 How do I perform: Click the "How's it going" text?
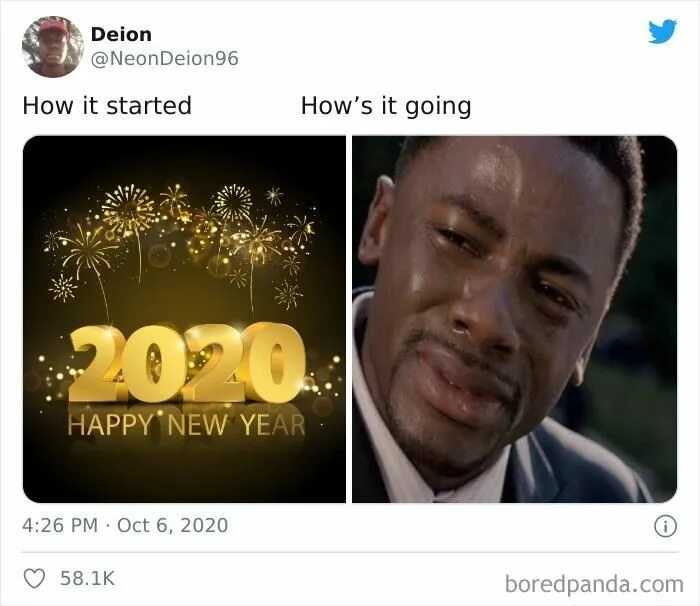coord(386,107)
